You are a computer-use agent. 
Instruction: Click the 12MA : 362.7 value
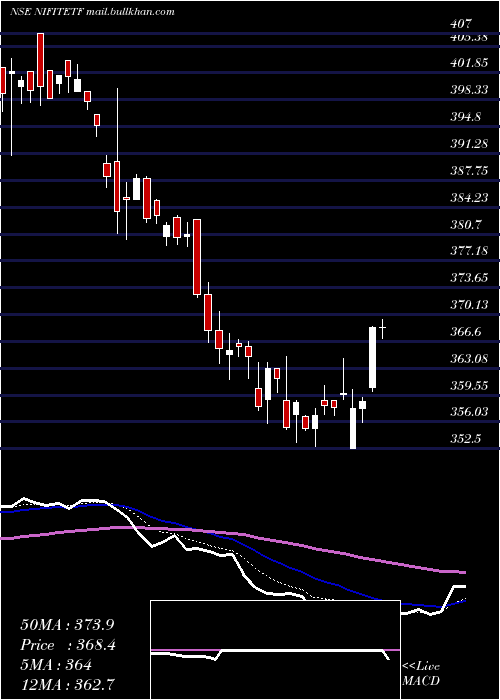point(67,685)
